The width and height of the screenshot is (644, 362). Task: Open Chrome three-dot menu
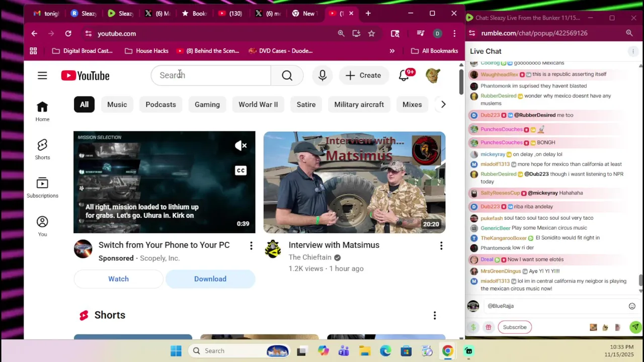[x=454, y=34]
